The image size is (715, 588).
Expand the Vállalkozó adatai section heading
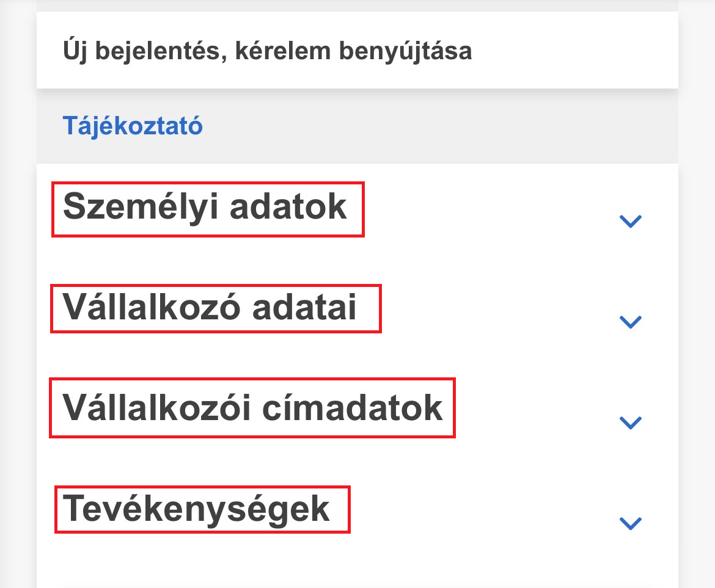click(x=210, y=307)
